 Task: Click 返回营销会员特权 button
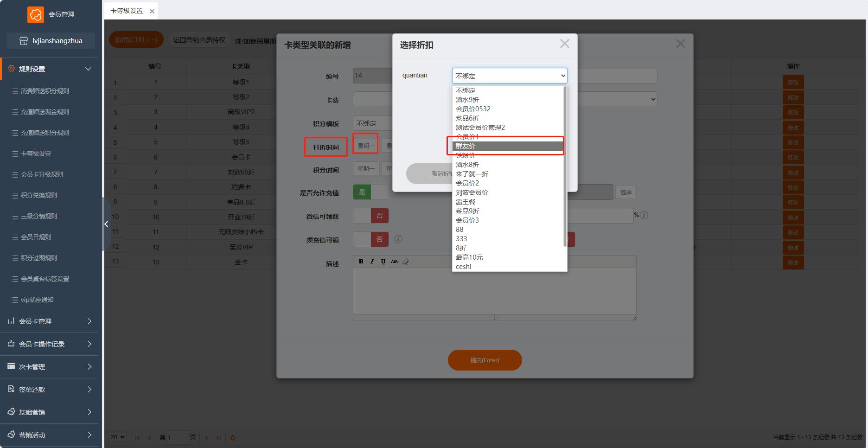199,40
